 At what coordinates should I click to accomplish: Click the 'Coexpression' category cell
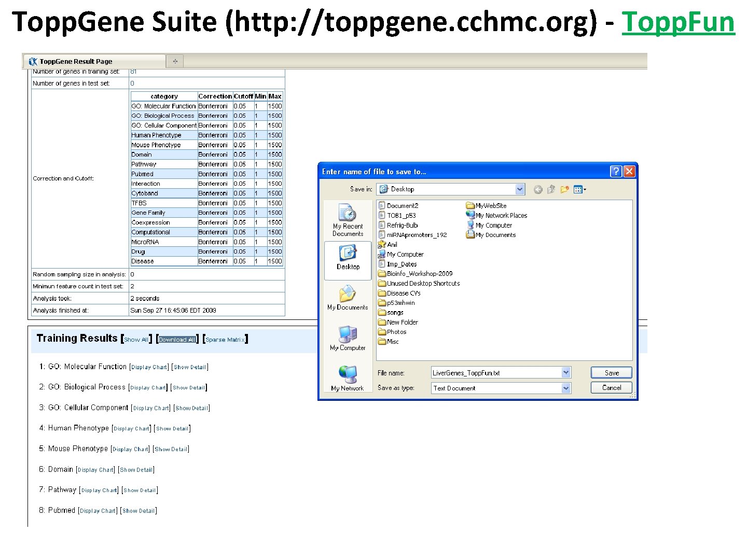pos(164,222)
